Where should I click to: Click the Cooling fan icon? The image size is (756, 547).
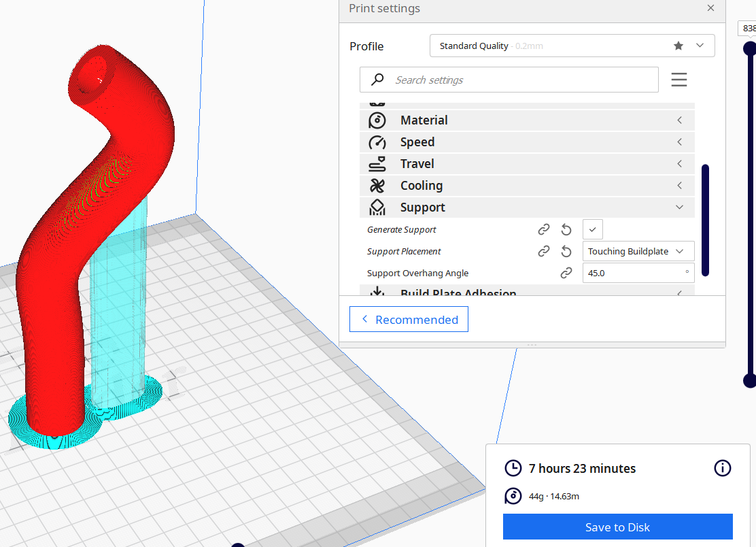click(x=377, y=186)
